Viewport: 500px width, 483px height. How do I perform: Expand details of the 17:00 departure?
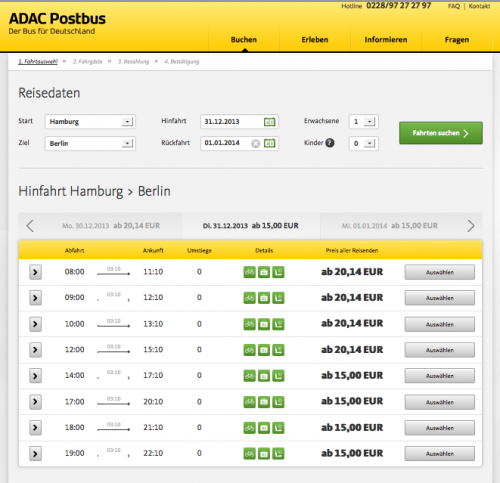[35, 402]
